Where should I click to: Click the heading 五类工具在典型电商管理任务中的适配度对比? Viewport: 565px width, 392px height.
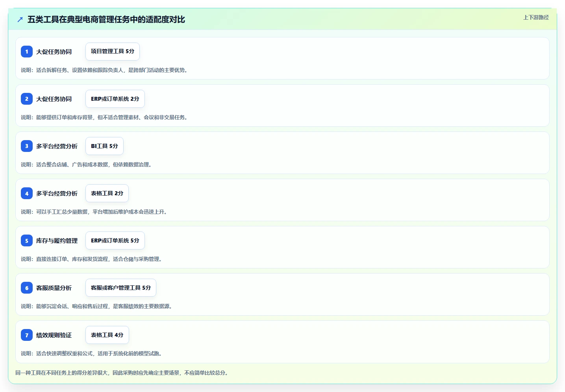coord(106,19)
